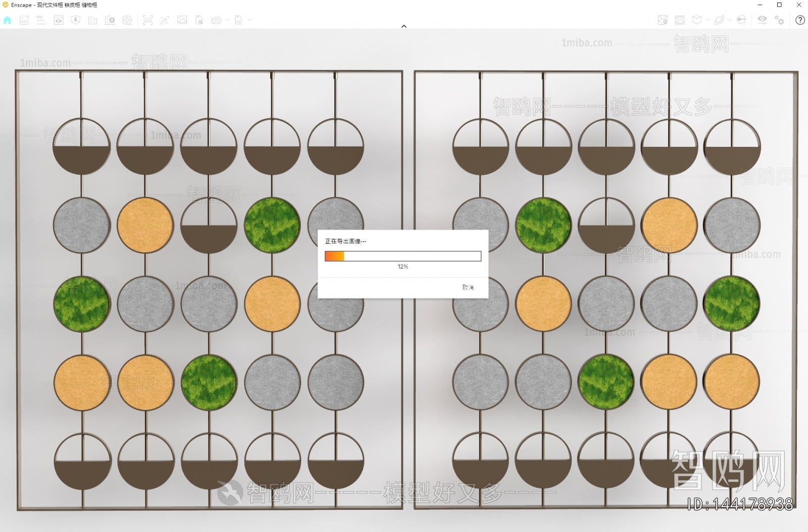The width and height of the screenshot is (808, 532).
Task: Click 取消 to cancel the image export
Action: [x=468, y=287]
